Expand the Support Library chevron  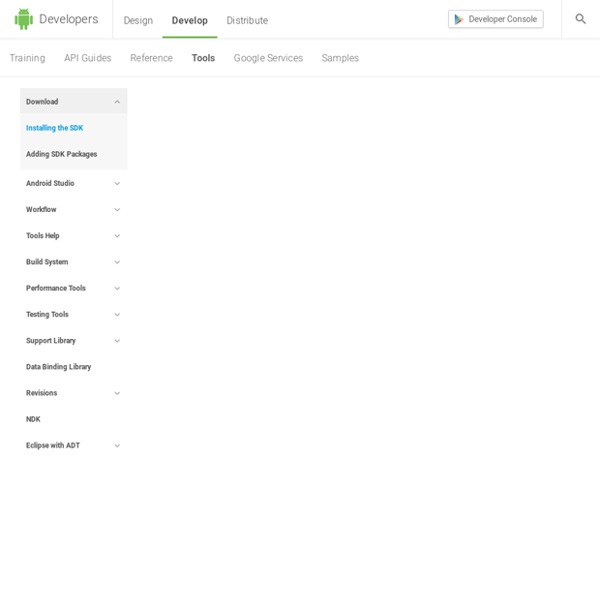[117, 341]
